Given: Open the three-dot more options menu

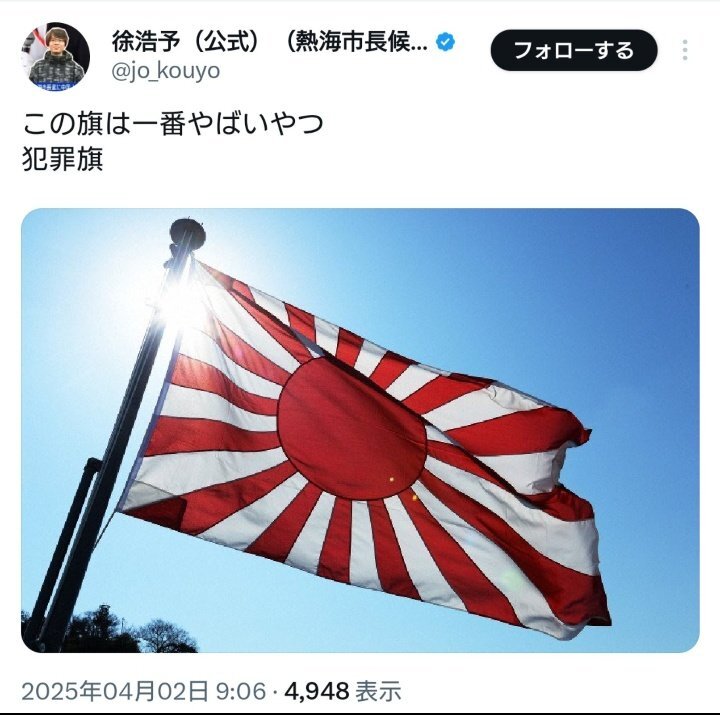Looking at the screenshot, I should (x=685, y=50).
